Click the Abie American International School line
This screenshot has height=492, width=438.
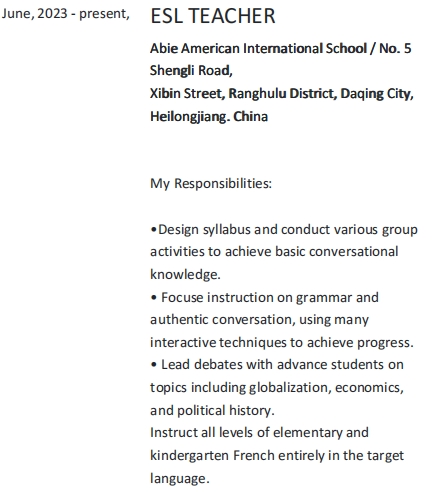point(281,49)
